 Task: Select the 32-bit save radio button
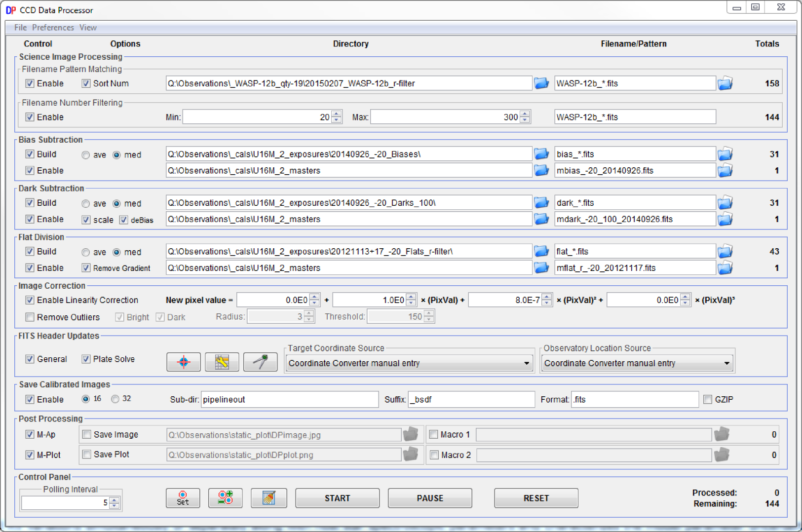point(115,399)
